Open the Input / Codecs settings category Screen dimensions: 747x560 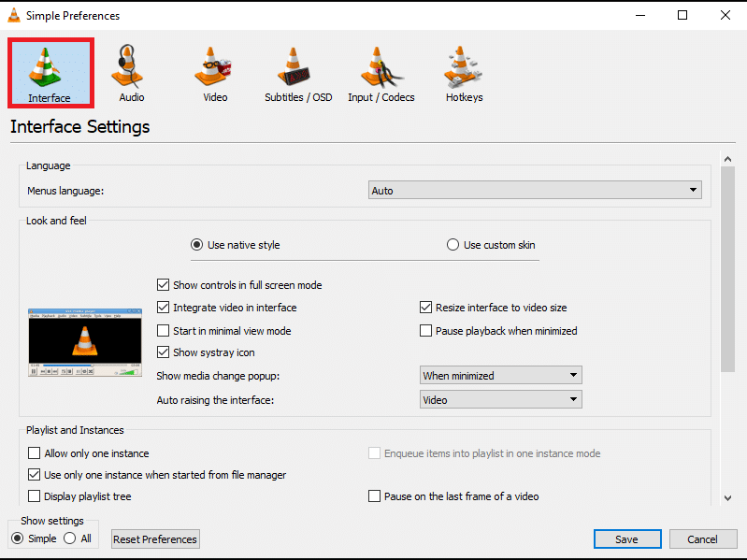tap(381, 73)
